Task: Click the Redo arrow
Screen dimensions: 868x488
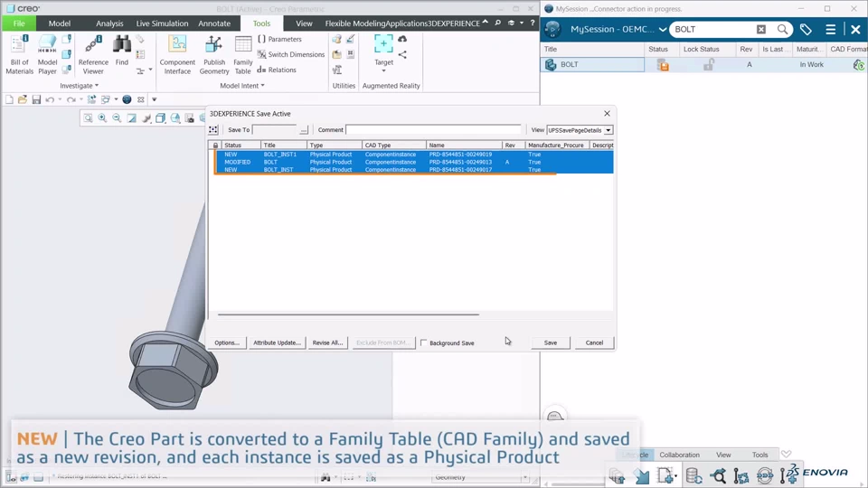Action: click(x=71, y=99)
